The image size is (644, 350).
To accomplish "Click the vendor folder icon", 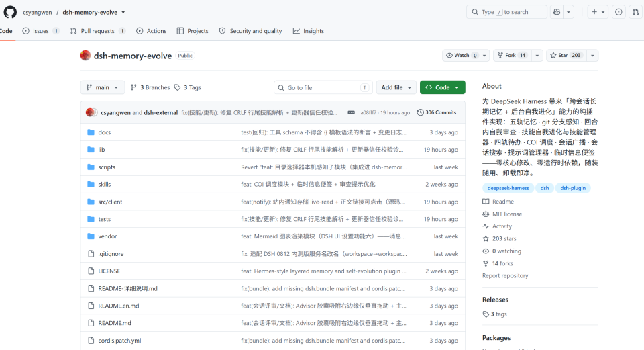I will coord(91,236).
